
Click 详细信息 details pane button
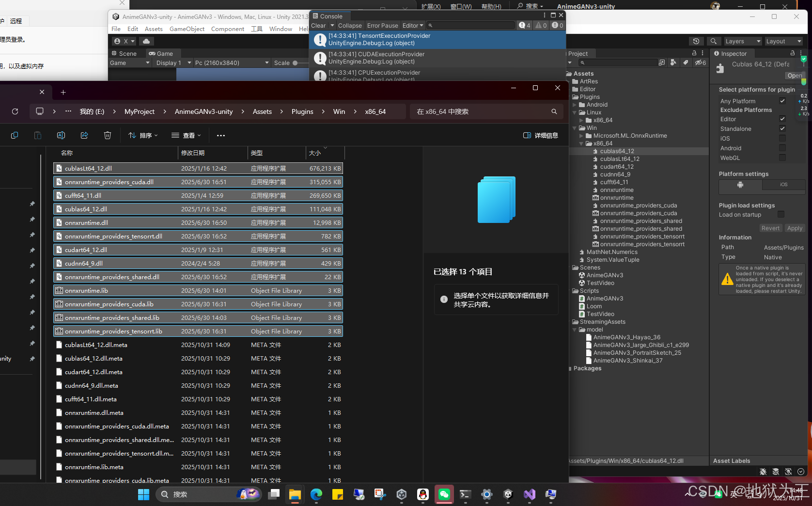(x=541, y=135)
